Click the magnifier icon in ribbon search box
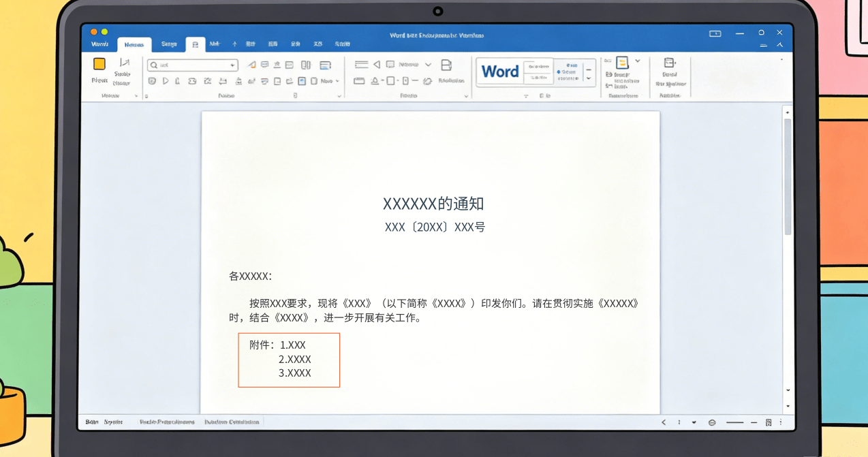This screenshot has width=868, height=457. pos(154,65)
